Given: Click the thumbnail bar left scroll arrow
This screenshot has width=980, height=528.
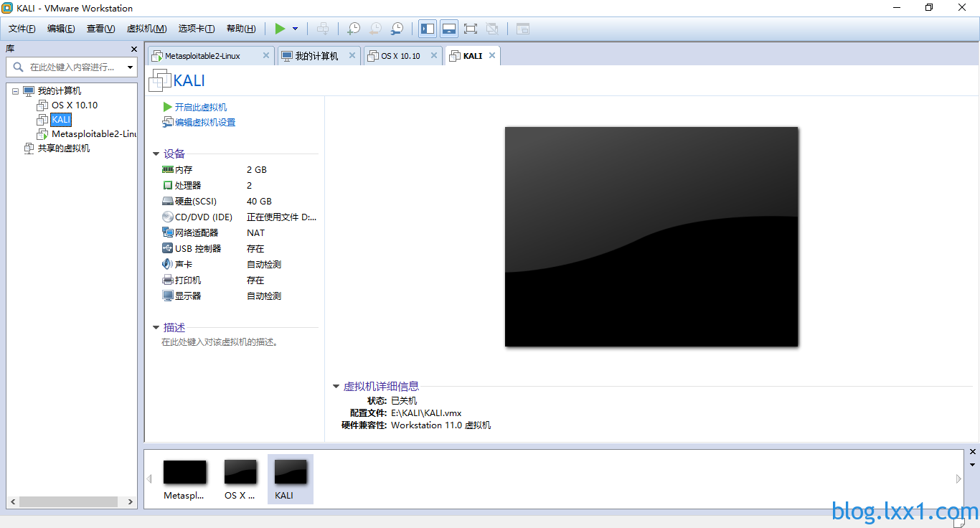Looking at the screenshot, I should click(150, 478).
